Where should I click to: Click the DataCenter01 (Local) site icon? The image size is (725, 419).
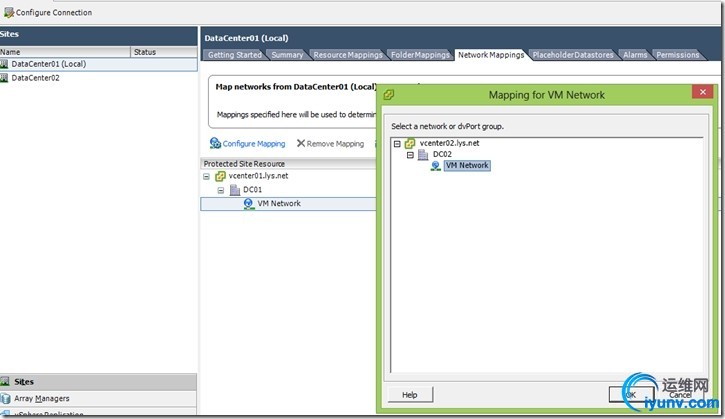point(4,64)
